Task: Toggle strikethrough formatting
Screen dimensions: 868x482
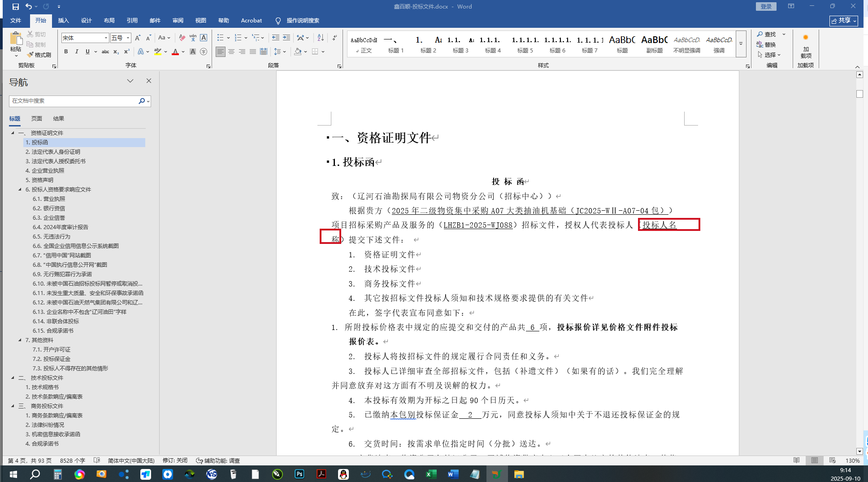Action: 105,52
